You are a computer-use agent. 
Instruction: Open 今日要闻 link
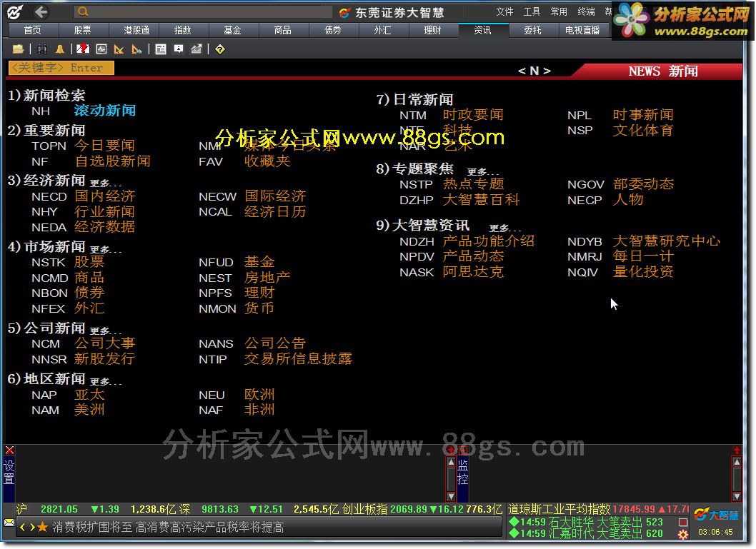[104, 145]
